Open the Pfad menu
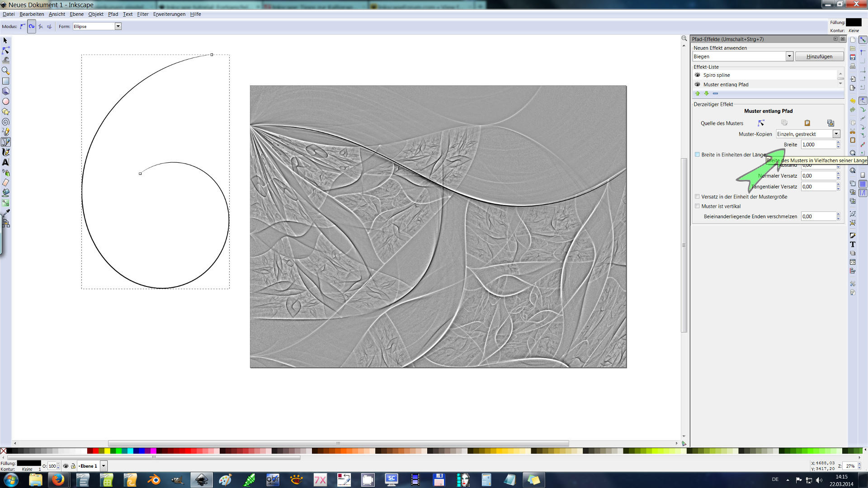The width and height of the screenshot is (868, 488). point(113,14)
